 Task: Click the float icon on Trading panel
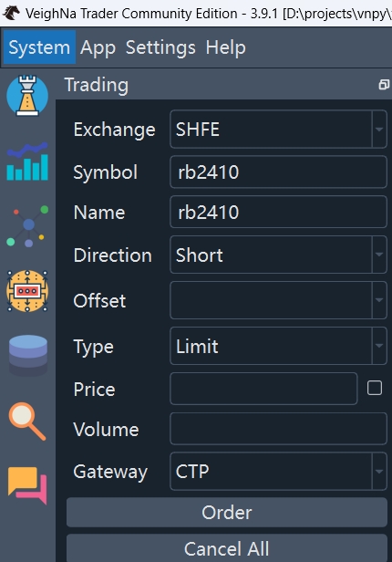(384, 85)
